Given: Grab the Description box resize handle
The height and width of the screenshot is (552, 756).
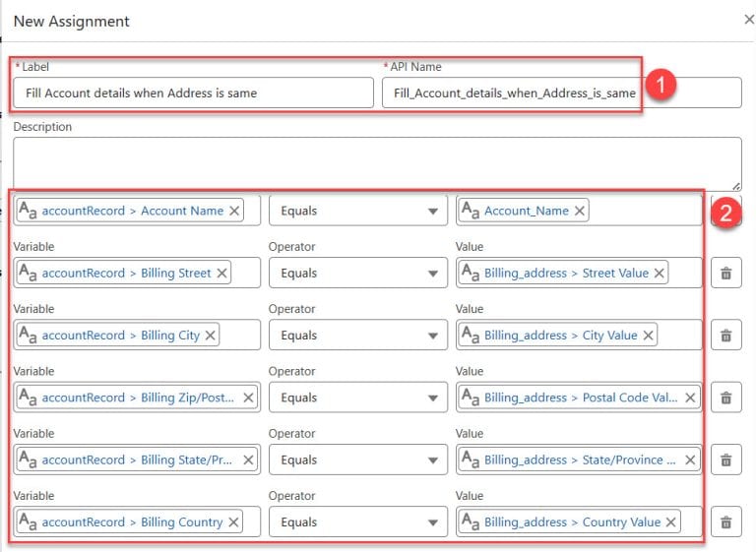Looking at the screenshot, I should (x=736, y=187).
